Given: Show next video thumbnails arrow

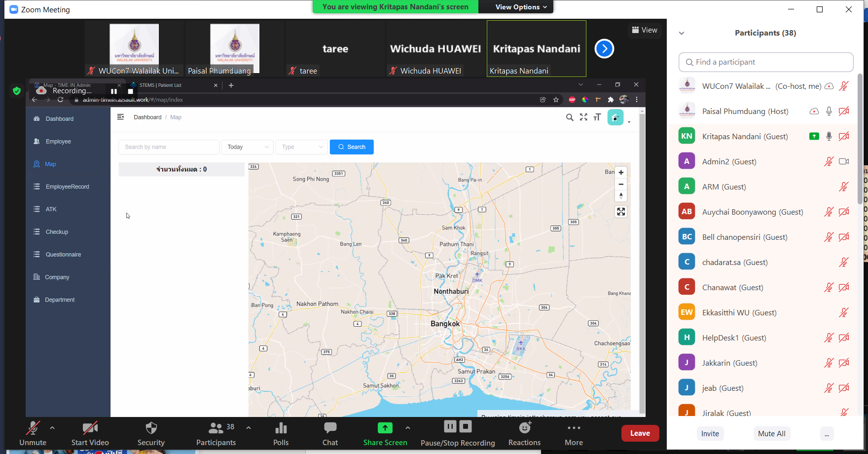Looking at the screenshot, I should 604,49.
